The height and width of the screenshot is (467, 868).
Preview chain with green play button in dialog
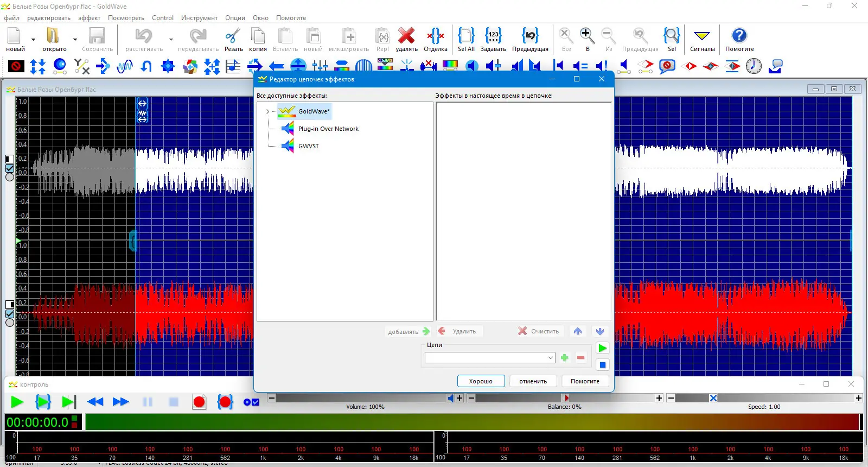(x=602, y=348)
